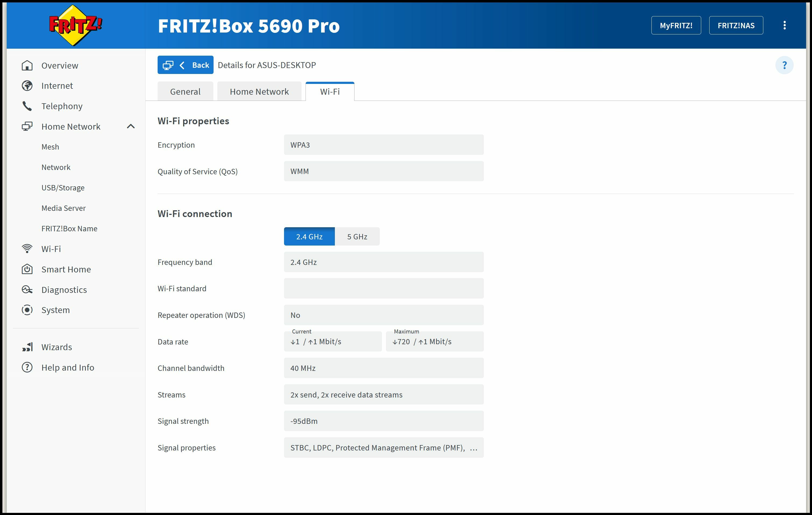Click the 'Channel bandwidth' label
812x515 pixels.
point(191,368)
